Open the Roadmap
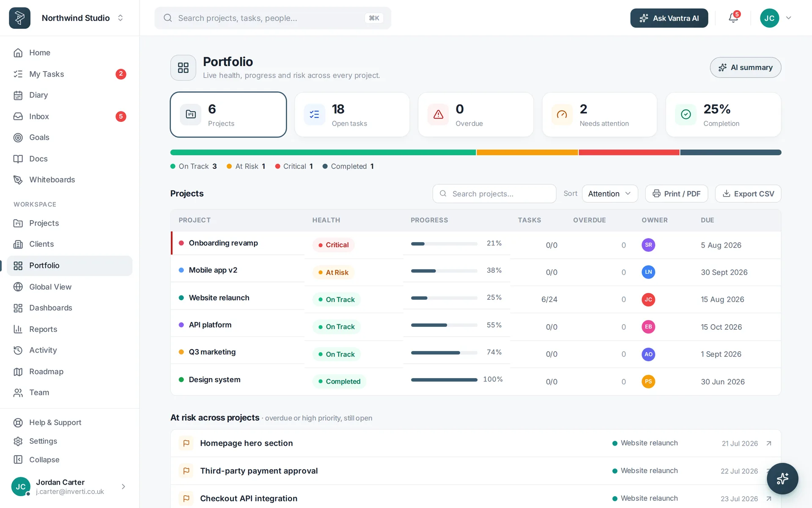Screen dimensions: 812x508 [x=70, y=372]
